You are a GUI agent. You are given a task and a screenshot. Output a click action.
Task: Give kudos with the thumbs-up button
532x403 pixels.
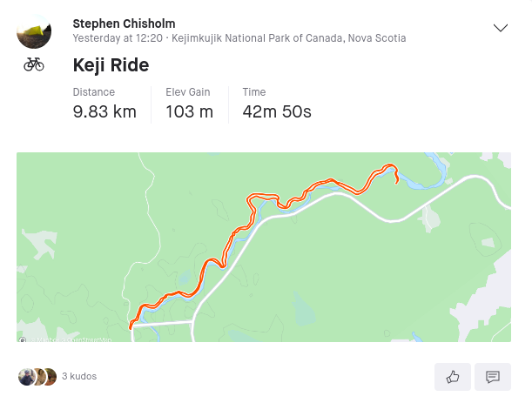(x=453, y=377)
